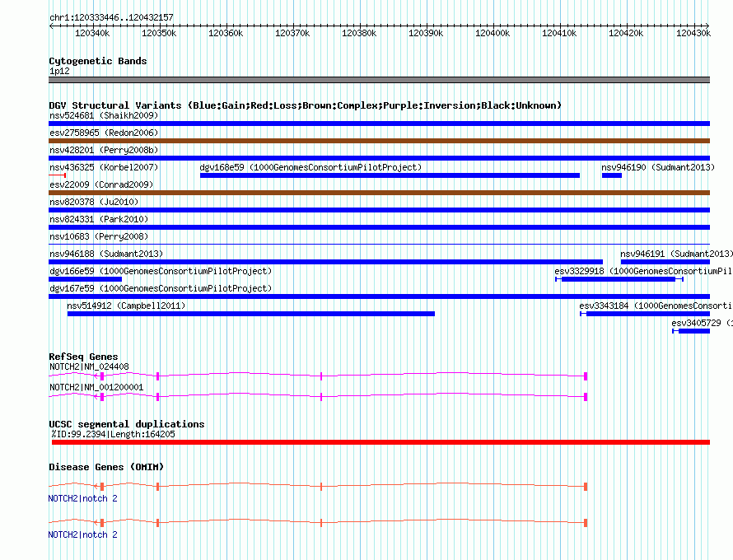Click the nsv514912 (Campbell2011) variant bar
This screenshot has height=560, width=733.
point(251,314)
